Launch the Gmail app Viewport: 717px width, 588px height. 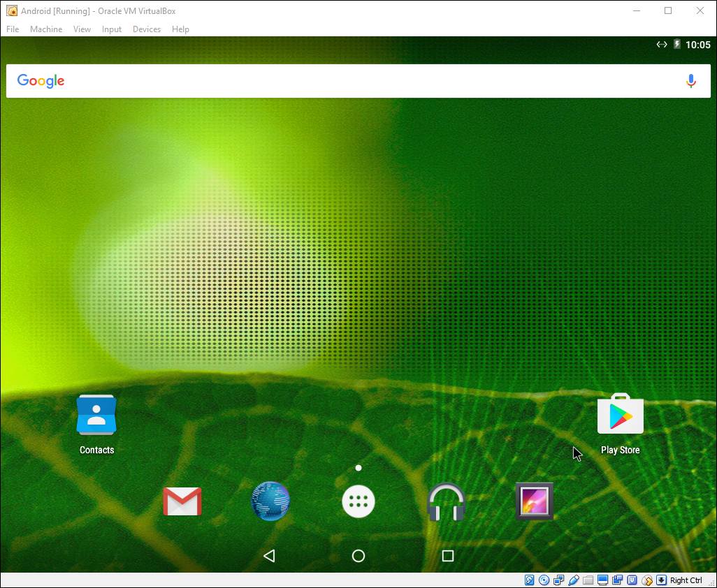coord(182,501)
